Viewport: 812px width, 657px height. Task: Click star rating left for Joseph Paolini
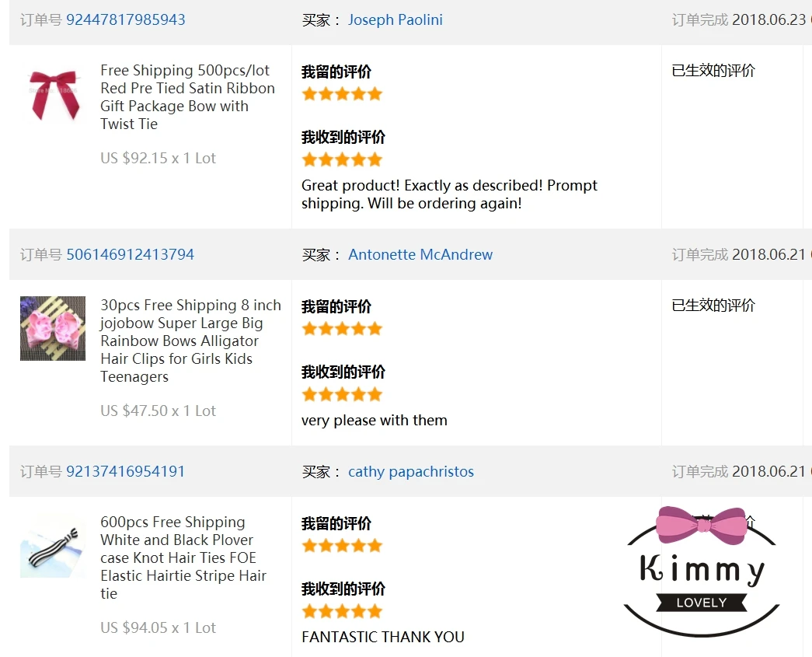click(x=342, y=94)
